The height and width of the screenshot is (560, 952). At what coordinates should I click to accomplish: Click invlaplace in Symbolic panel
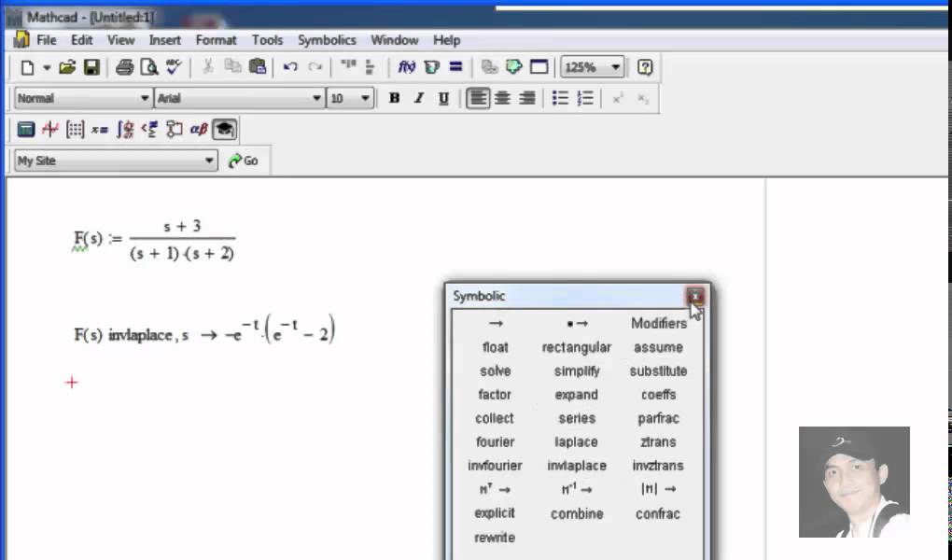point(577,466)
